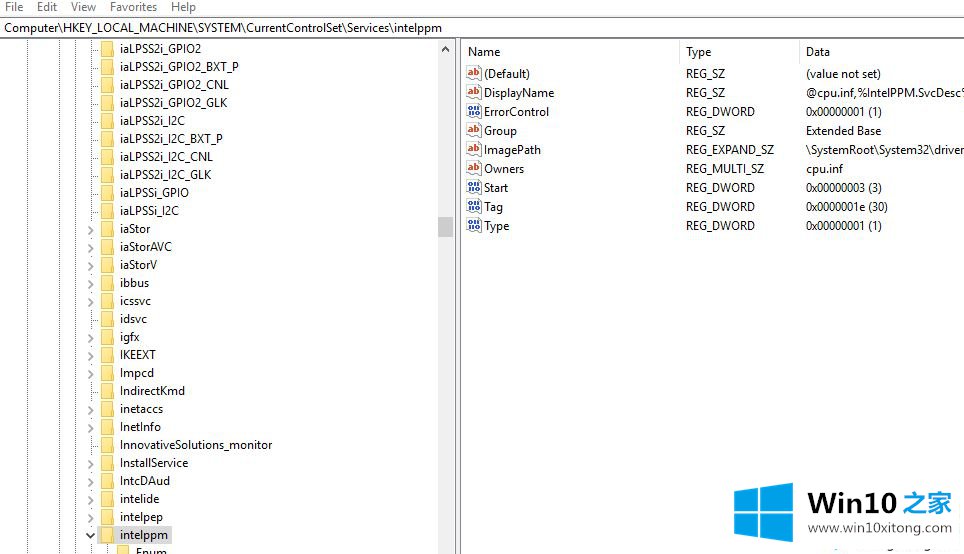The image size is (964, 554).
Task: Click the tree scrollbar up arrow
Action: coord(446,49)
